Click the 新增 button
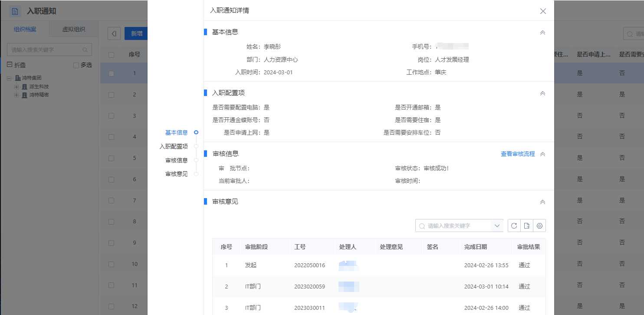The height and width of the screenshot is (315, 644). tap(136, 33)
